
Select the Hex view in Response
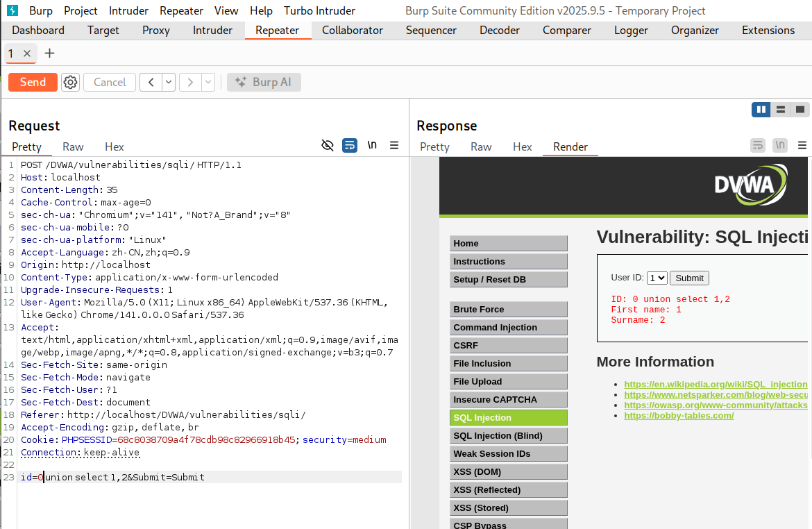point(523,146)
